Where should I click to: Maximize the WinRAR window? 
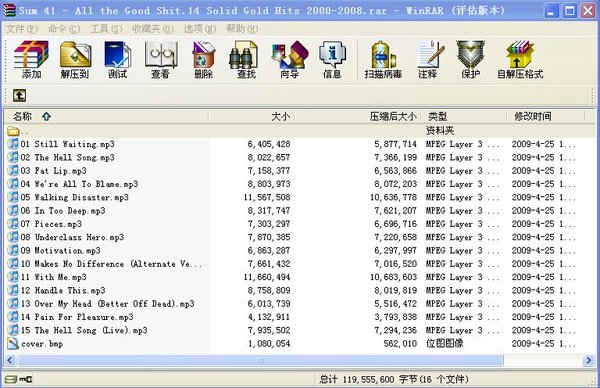(569, 11)
